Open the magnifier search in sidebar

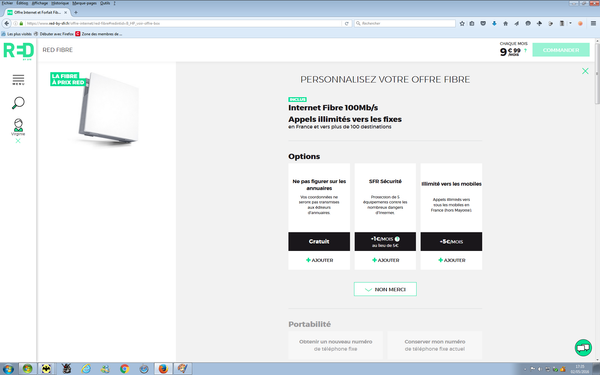tap(18, 103)
